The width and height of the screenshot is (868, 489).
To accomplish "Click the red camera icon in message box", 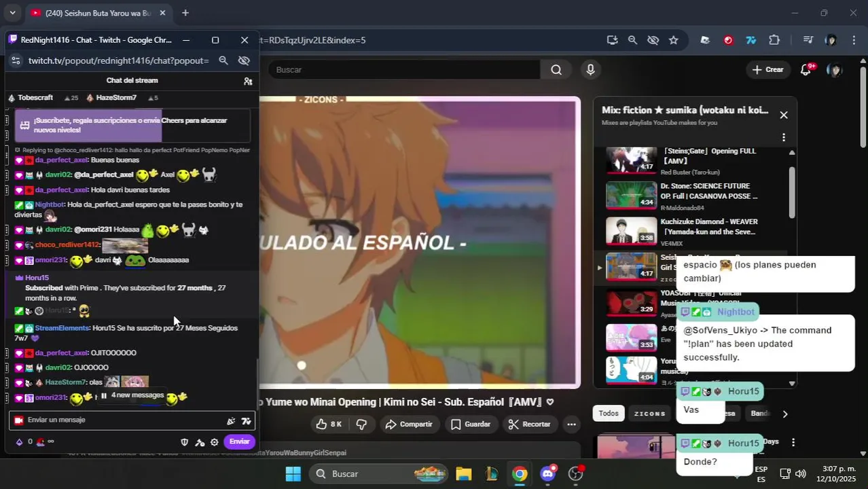I will pyautogui.click(x=19, y=420).
